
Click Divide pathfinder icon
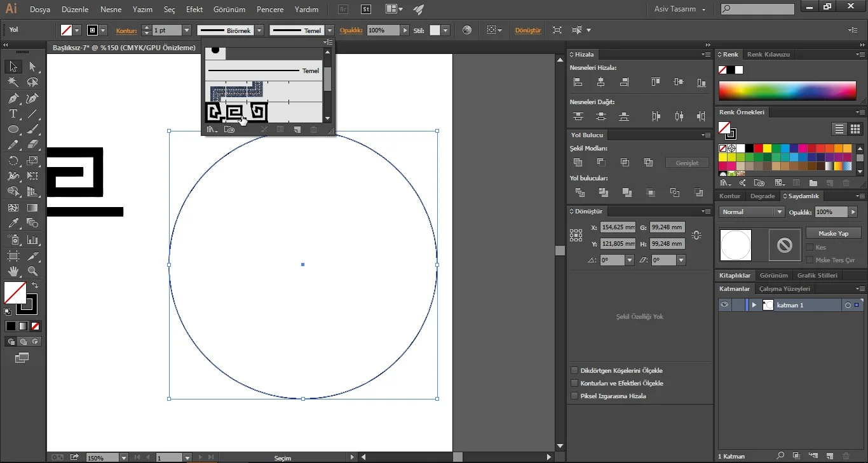(580, 192)
